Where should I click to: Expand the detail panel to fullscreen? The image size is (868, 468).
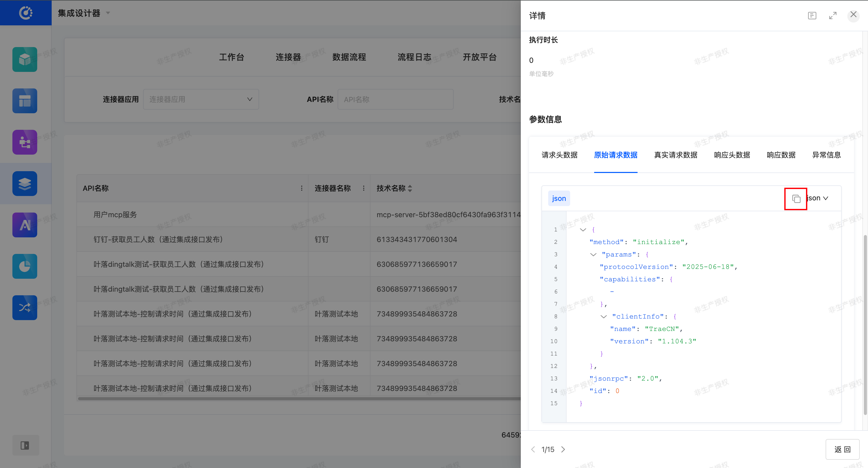coord(833,16)
